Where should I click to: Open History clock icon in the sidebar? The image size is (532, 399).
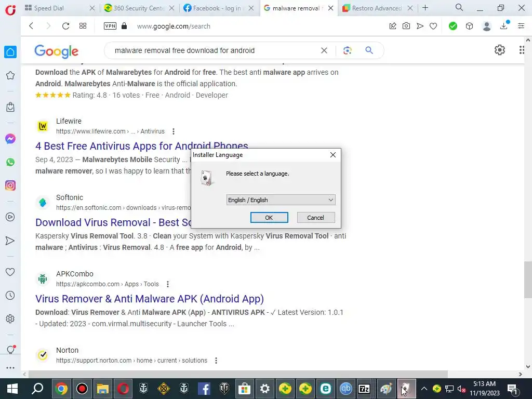click(x=10, y=296)
